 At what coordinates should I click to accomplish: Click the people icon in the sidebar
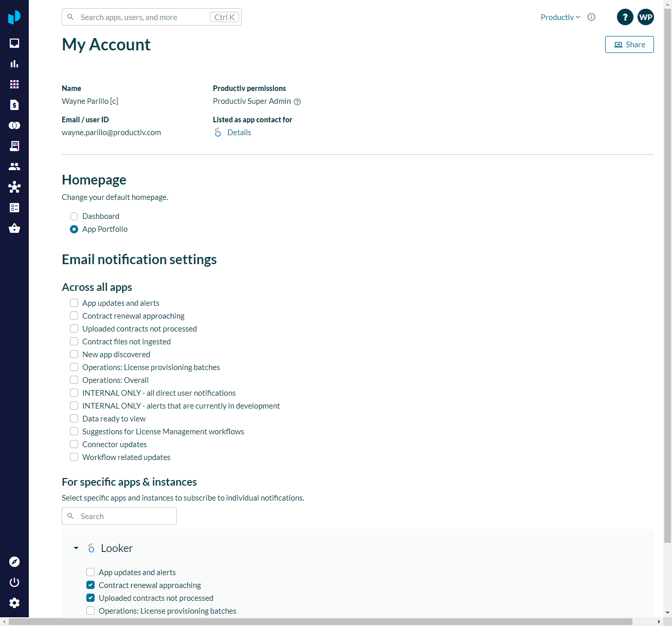(x=14, y=167)
